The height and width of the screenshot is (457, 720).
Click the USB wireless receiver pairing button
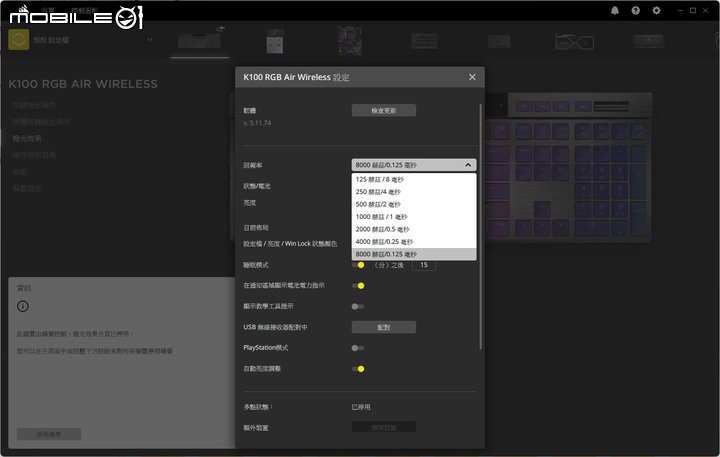[x=384, y=327]
